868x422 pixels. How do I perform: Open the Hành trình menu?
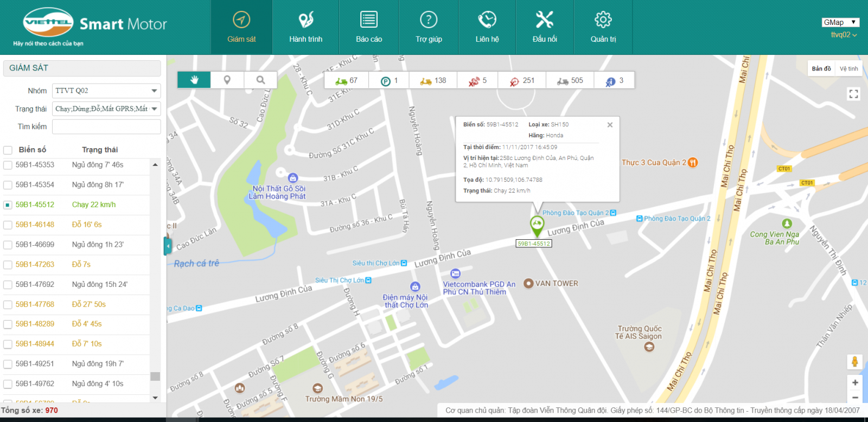(305, 27)
